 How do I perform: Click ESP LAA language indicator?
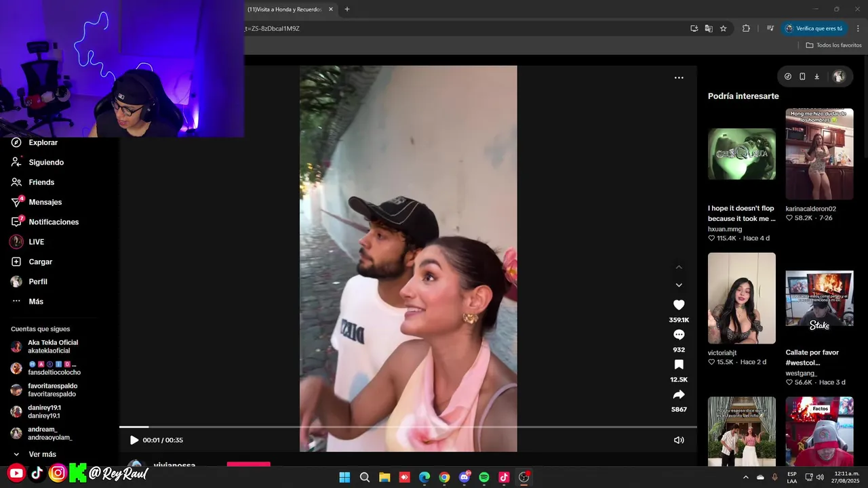tap(792, 477)
